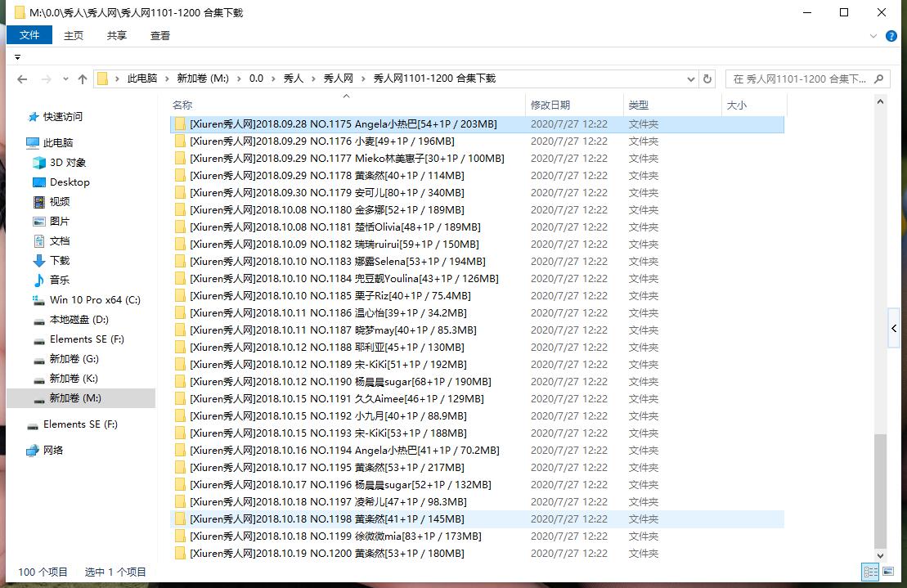The image size is (907, 588).
Task: Click folder icon of NO.1176 小麦
Action: click(x=181, y=141)
